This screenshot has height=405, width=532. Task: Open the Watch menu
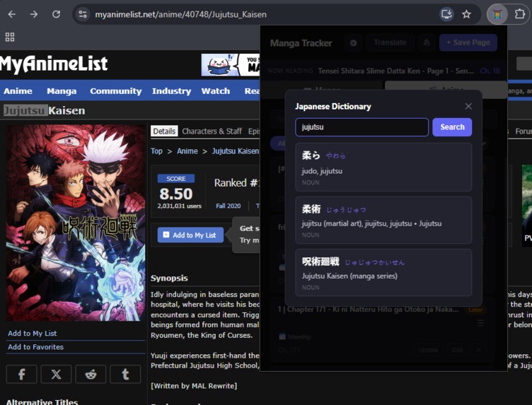click(x=216, y=91)
